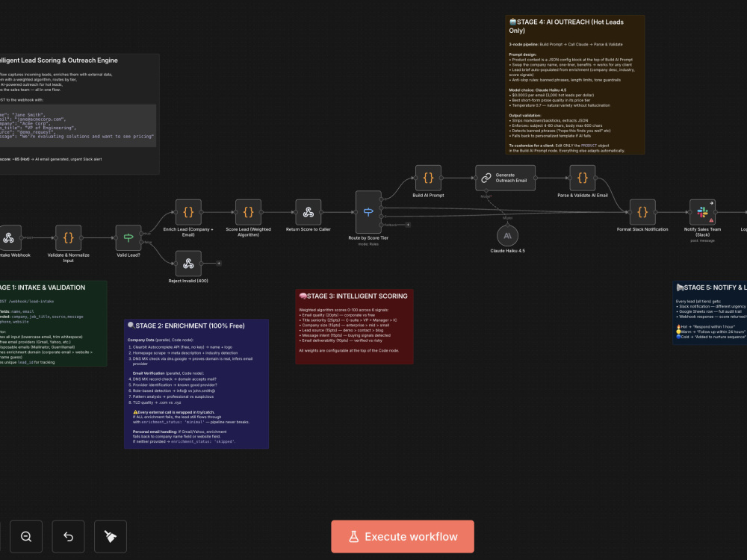The height and width of the screenshot is (560, 747).
Task: Open the Parse & Validate AI Email node
Action: (583, 178)
